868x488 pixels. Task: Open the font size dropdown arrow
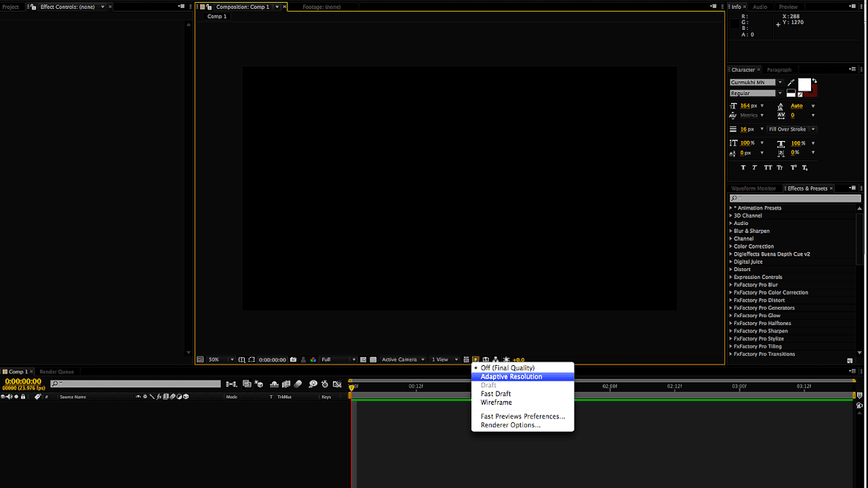(762, 106)
